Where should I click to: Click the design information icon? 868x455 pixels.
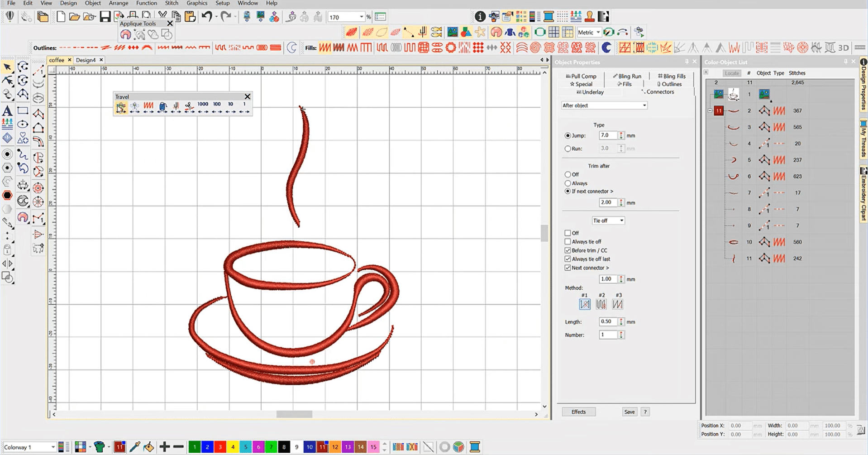480,17
